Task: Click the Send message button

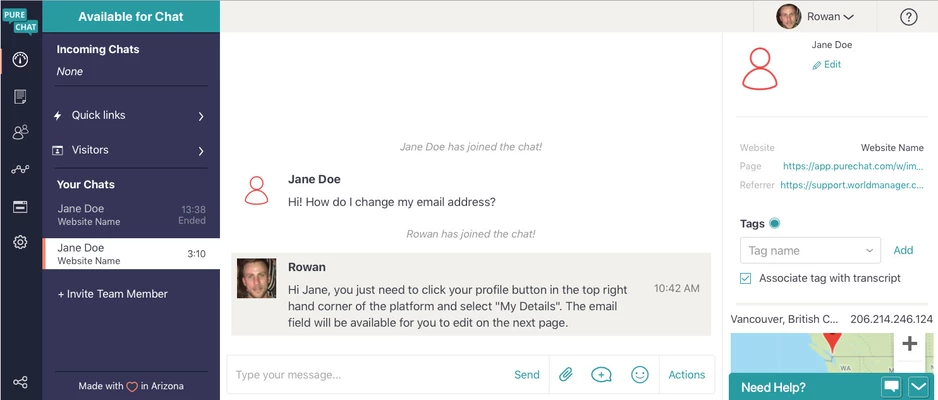Action: 527,375
